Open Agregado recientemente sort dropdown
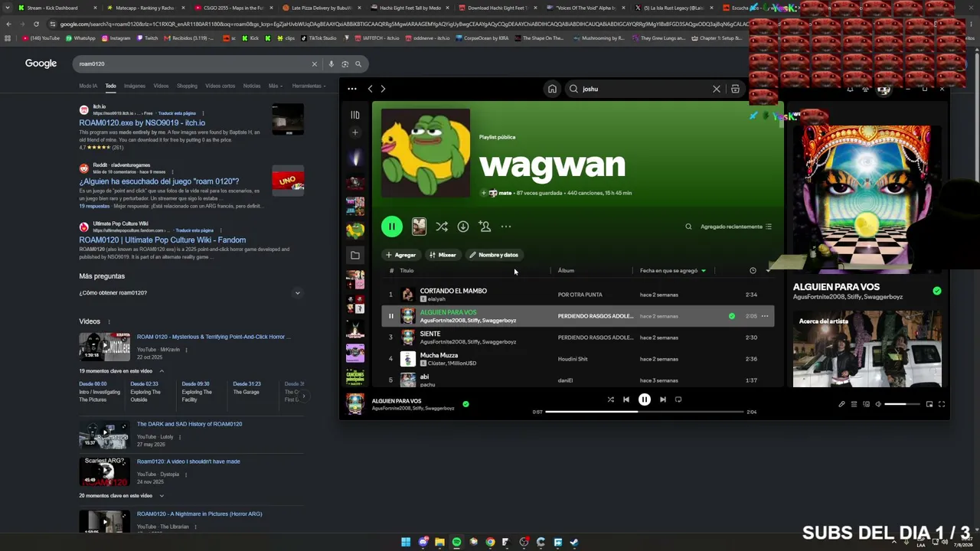 736,227
